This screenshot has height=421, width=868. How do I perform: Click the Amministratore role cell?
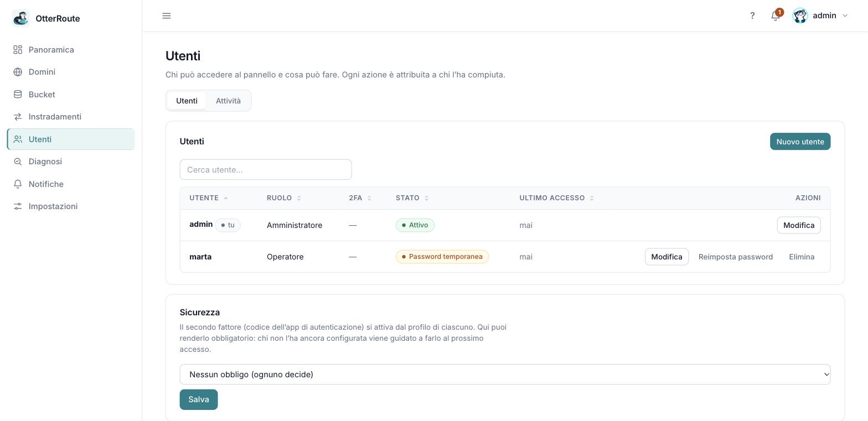294,225
